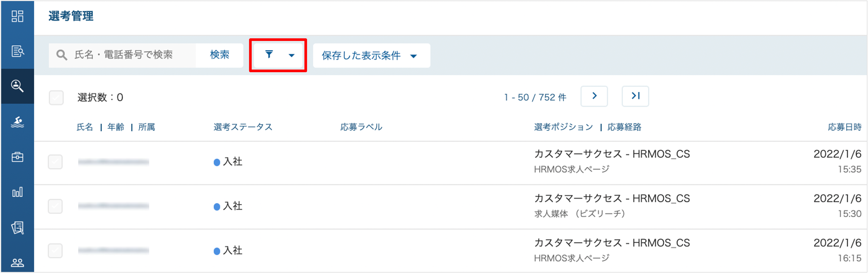The image size is (868, 273).
Task: Open the dashboard grid icon in sidebar
Action: (x=17, y=16)
